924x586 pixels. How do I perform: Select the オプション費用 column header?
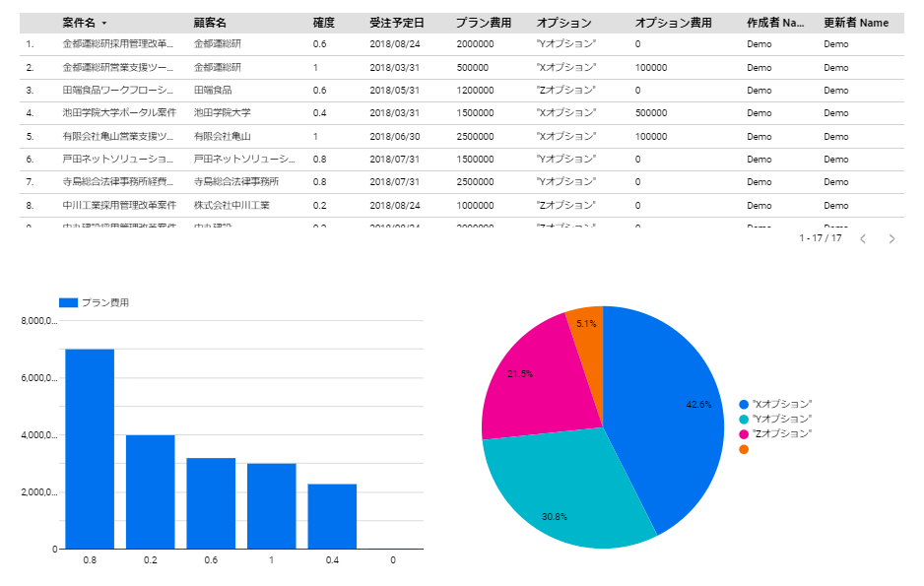tap(673, 23)
